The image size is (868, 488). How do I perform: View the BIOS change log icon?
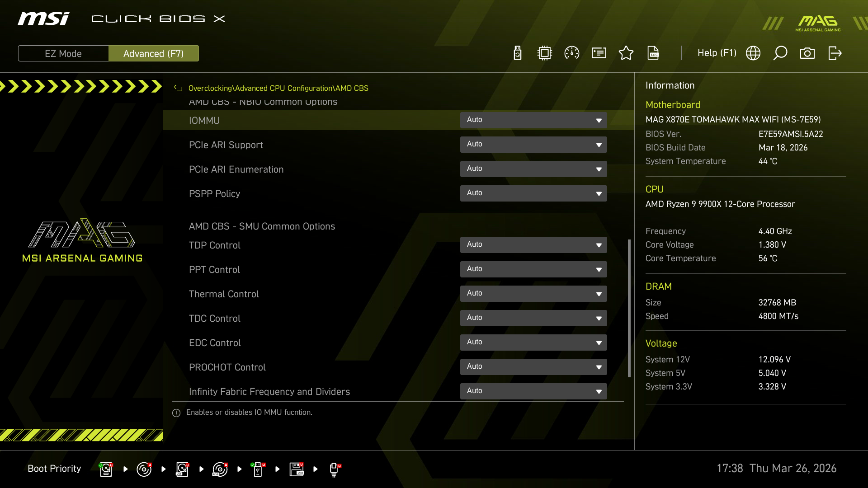point(654,53)
